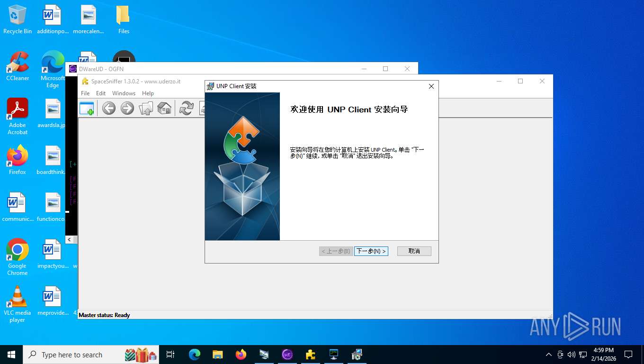Viewport: 644px width, 364px height.
Task: Switch to DWareUD app on taskbar
Action: [287, 355]
